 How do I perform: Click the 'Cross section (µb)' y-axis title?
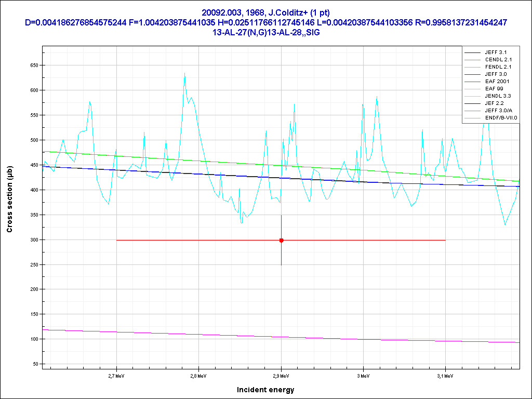tap(10, 203)
